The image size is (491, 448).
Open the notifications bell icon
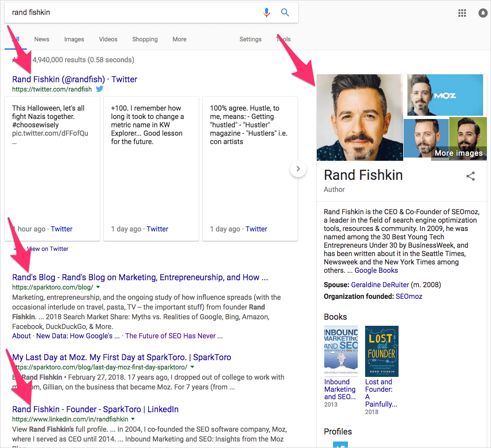(x=483, y=13)
